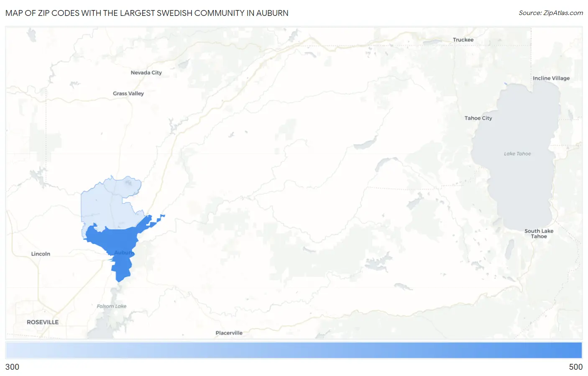Click the color gradient legend bar
Screen dimensions: 588x376
(x=294, y=350)
